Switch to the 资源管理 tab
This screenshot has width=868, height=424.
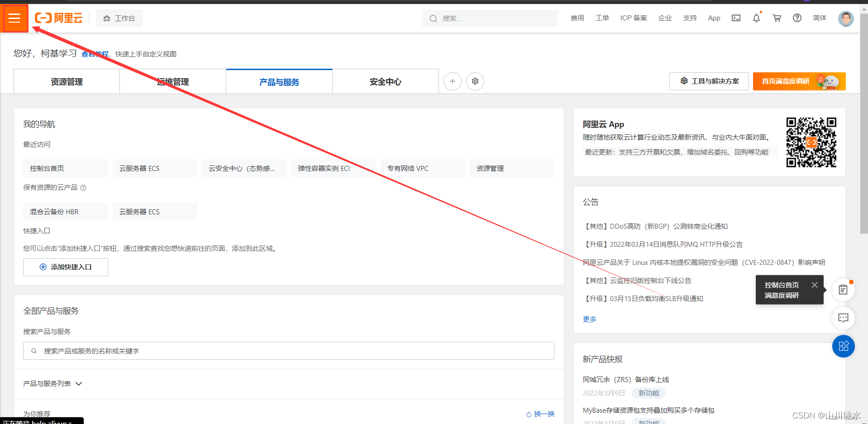click(x=67, y=82)
